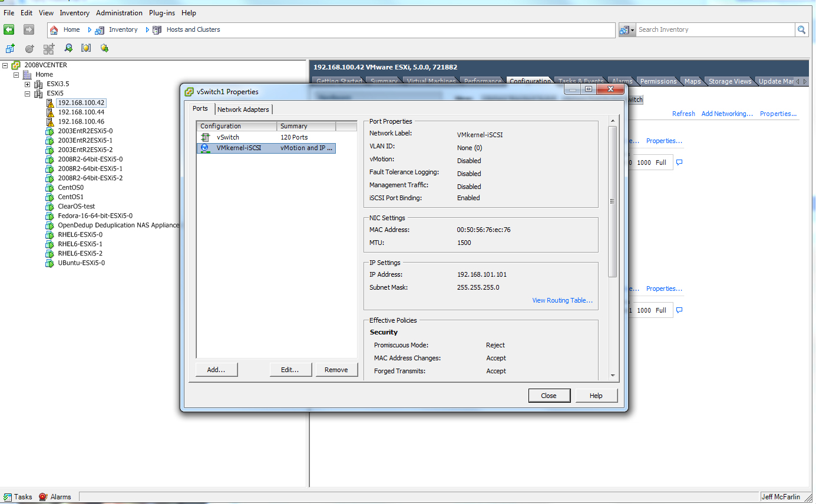Select 2008R2-64bit-ESXi5-2 in the tree

(90, 178)
